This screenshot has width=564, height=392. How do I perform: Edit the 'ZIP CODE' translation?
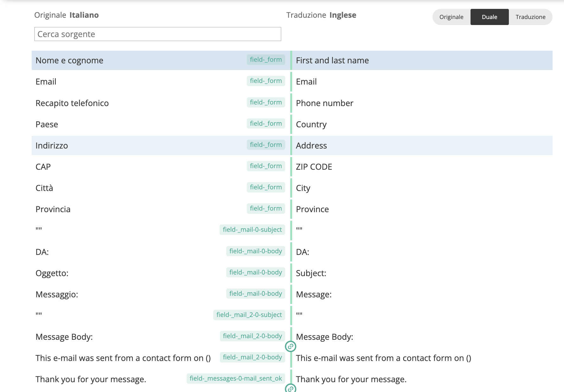[422, 167]
